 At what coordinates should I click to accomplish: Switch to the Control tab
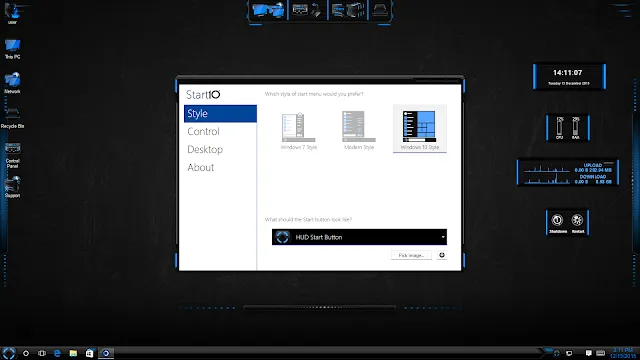[x=220, y=131]
